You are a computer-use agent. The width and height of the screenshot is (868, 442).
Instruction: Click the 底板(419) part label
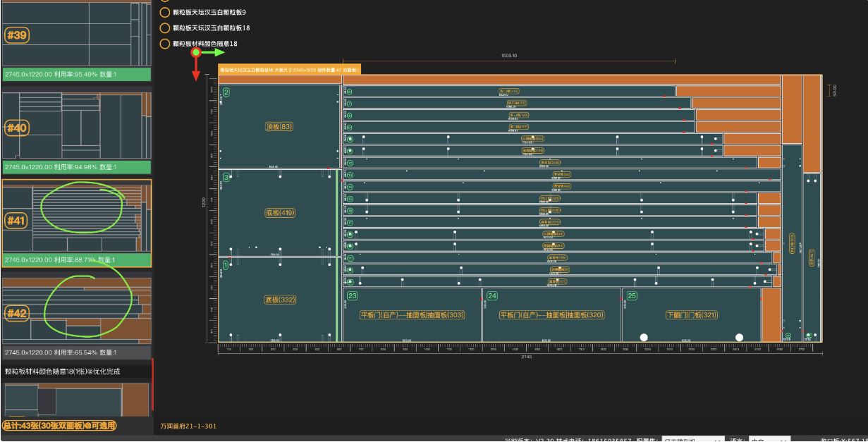pyautogui.click(x=279, y=212)
